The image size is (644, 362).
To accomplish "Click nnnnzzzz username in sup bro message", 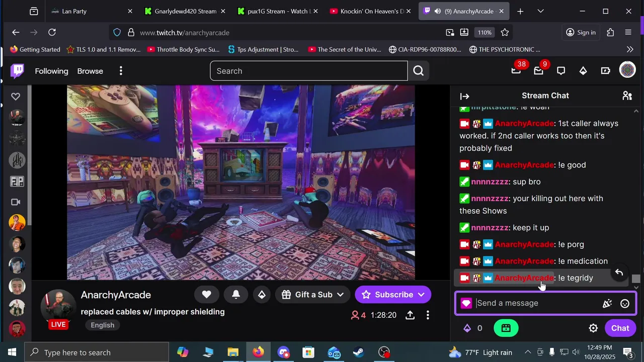I will point(490,182).
